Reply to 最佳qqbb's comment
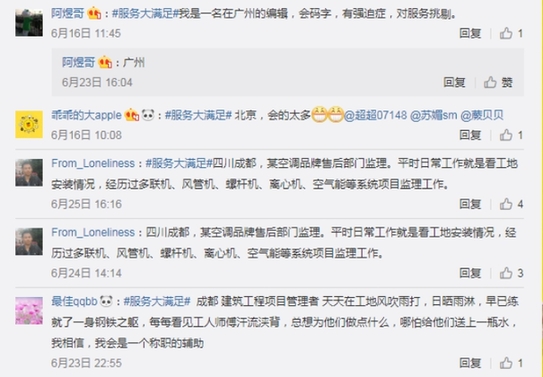 pyautogui.click(x=470, y=363)
